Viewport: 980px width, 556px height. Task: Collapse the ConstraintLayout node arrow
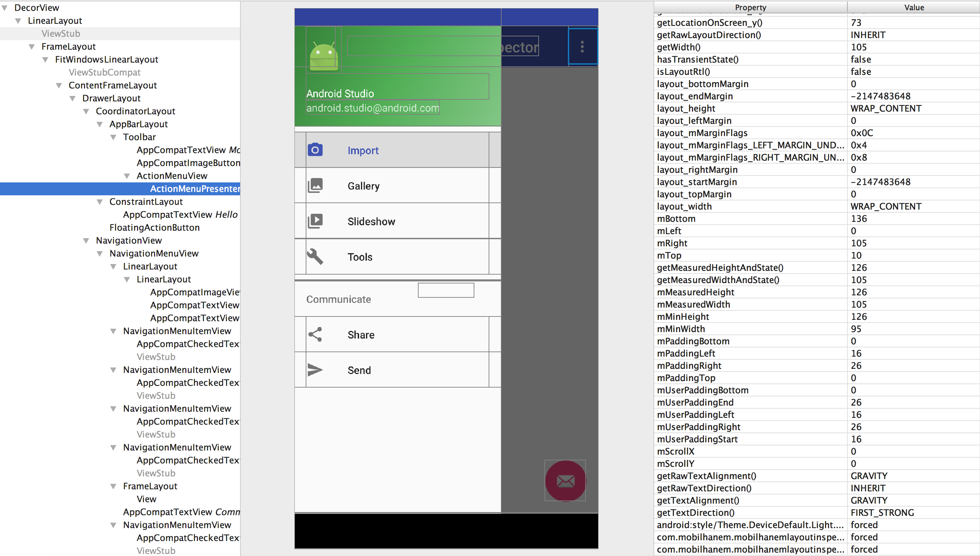point(100,202)
